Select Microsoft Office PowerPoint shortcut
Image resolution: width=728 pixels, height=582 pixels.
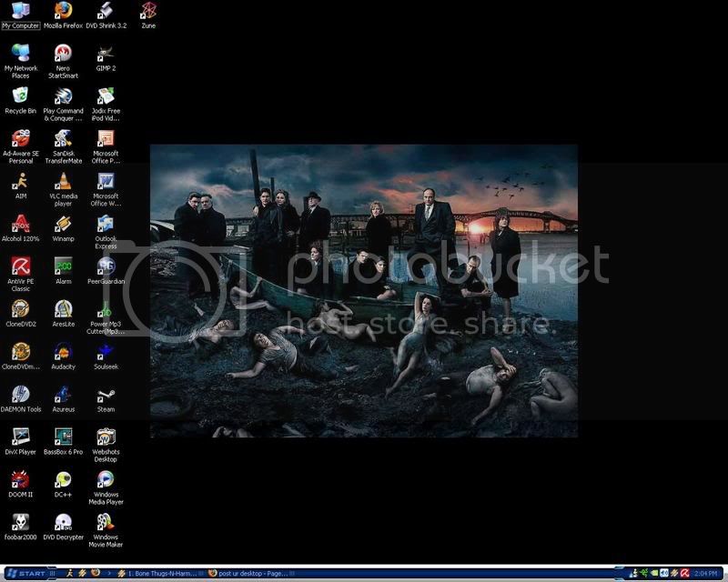click(106, 146)
